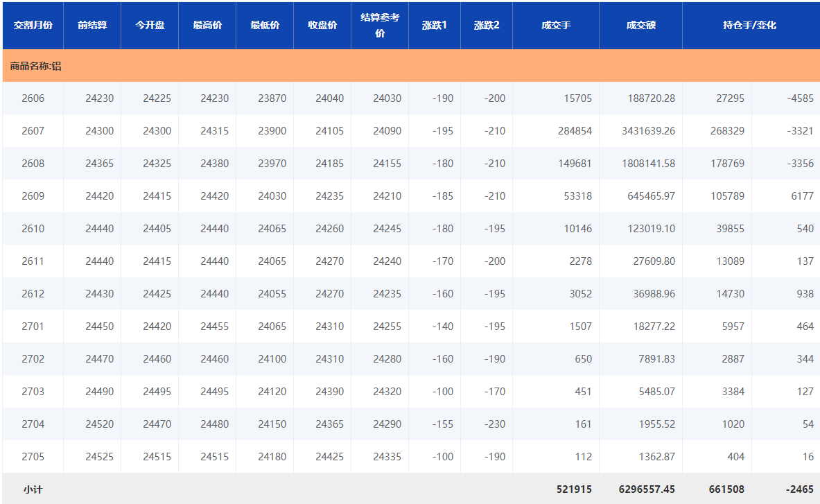Click opening price 24470 in row 2704
820x504 pixels.
[157, 424]
